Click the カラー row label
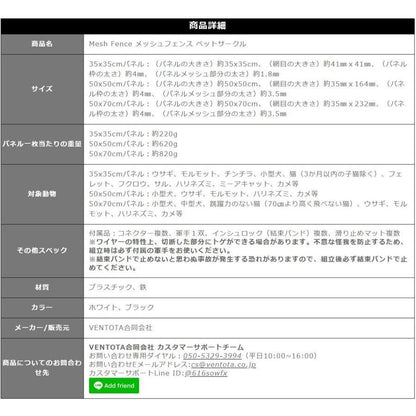 pos(42,307)
